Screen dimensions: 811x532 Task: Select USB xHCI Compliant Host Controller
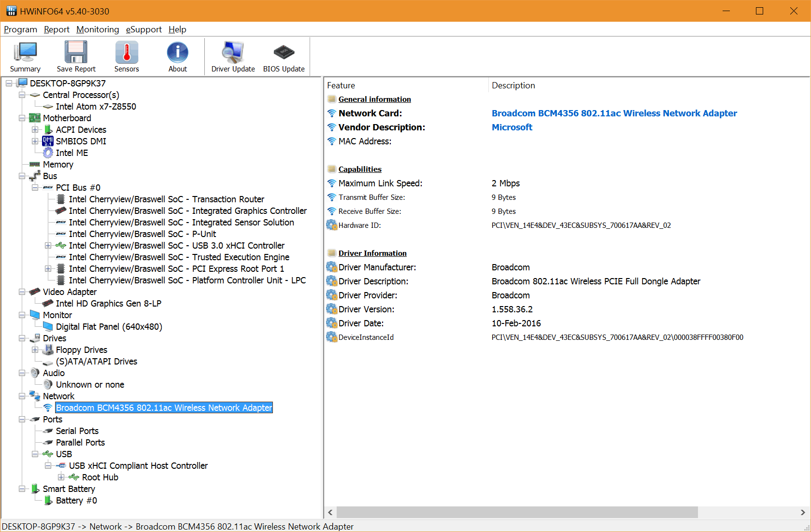tap(138, 465)
